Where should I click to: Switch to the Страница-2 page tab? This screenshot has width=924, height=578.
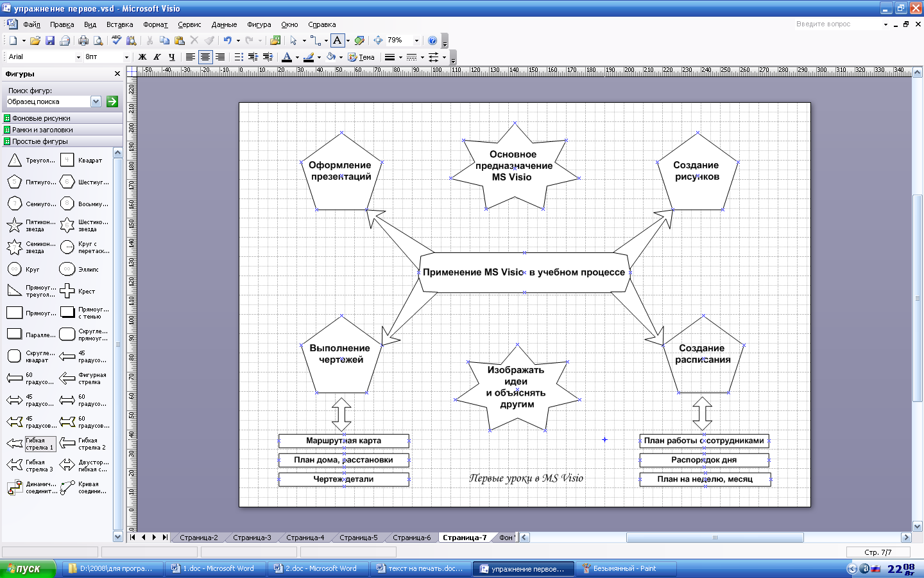tap(199, 538)
